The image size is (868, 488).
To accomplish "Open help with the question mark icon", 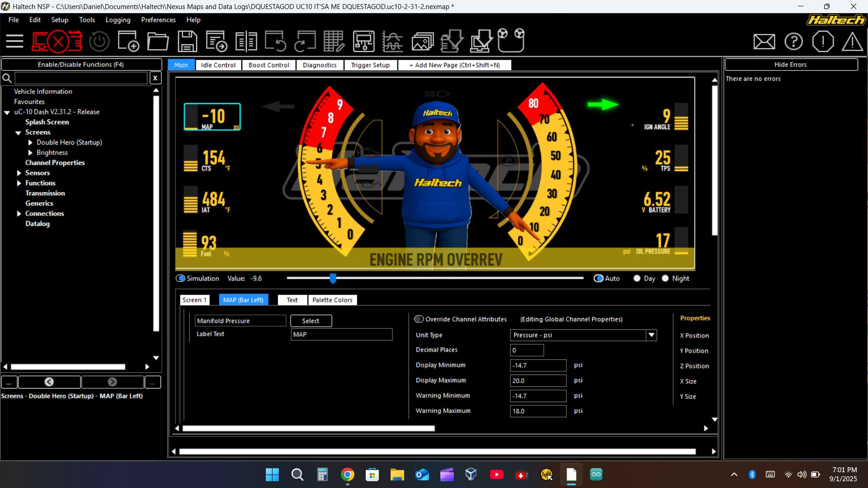I will (793, 42).
